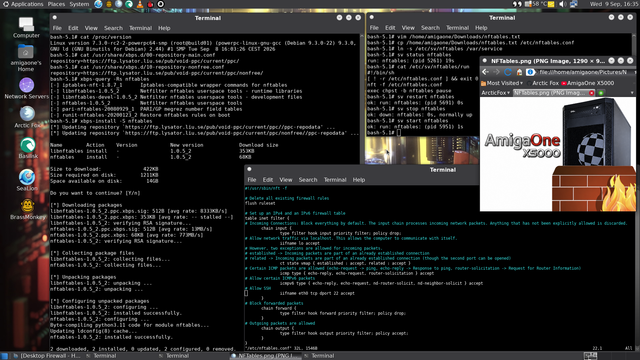Open File menu in bottom Terminal window
Screen dimensions: 640x360
(252, 180)
